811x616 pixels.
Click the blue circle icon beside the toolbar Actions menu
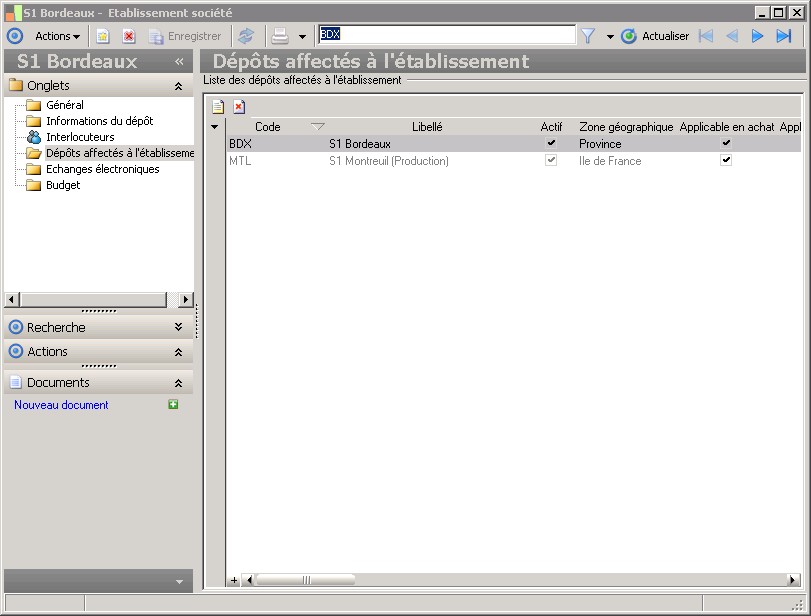[15, 36]
